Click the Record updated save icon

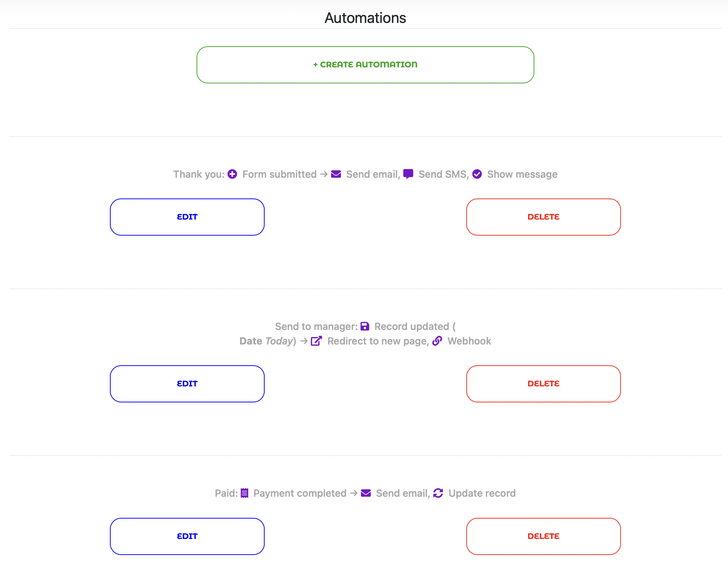click(365, 326)
